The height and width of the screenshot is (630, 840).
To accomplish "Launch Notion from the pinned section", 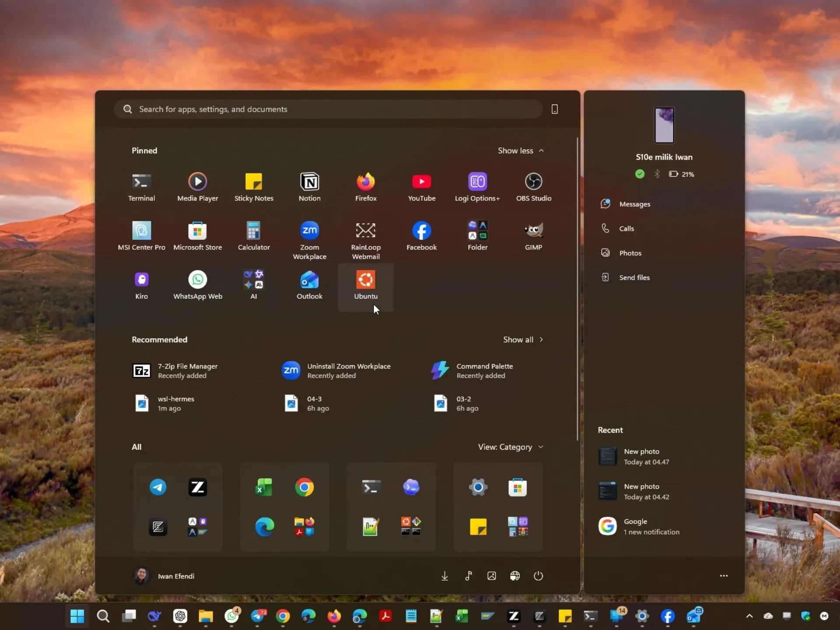I will [x=309, y=187].
